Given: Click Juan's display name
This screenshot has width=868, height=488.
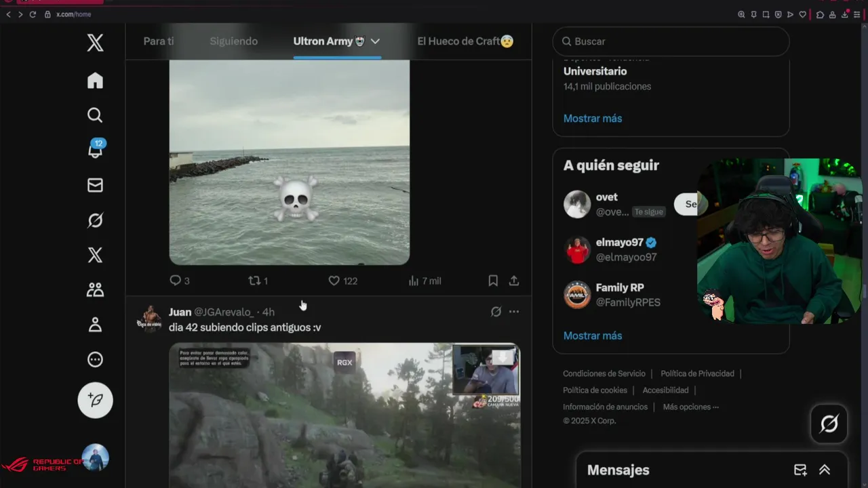Looking at the screenshot, I should 180,312.
